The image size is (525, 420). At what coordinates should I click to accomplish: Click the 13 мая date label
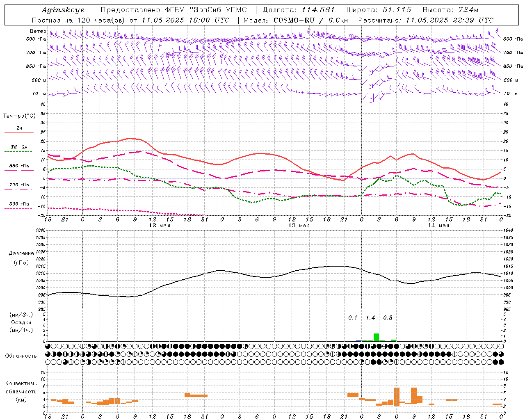[x=299, y=226]
